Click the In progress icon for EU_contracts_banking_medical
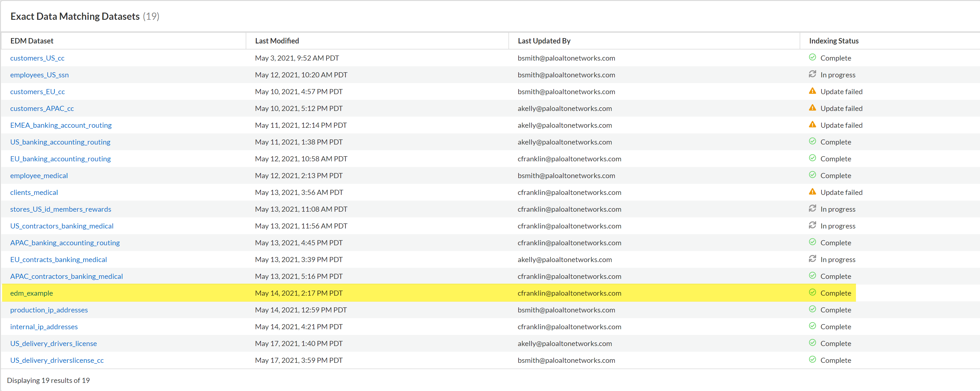The image size is (980, 391). point(812,259)
